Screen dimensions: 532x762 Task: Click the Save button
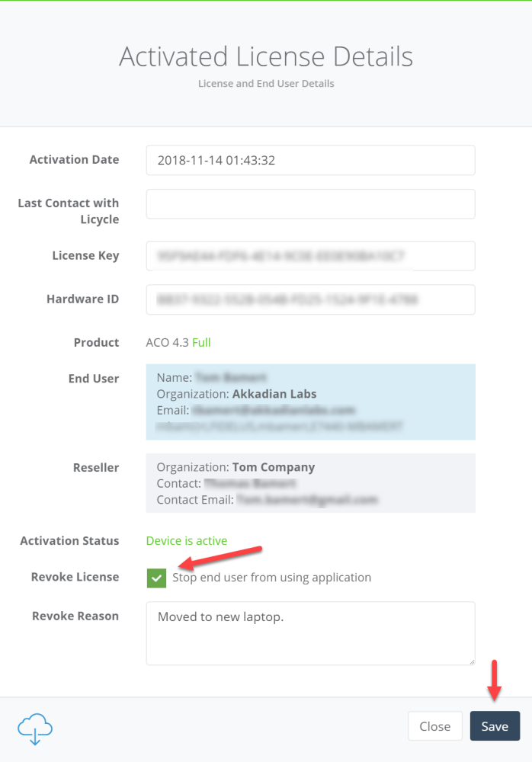coord(495,725)
